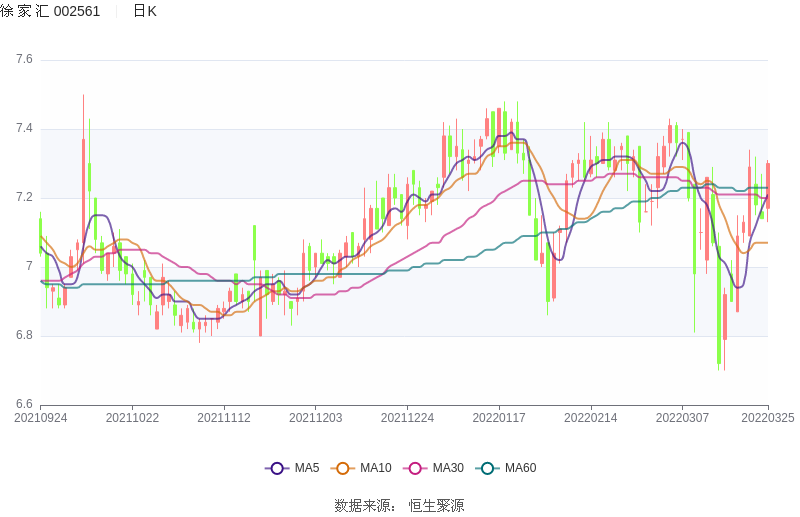Image resolution: width=800 pixels, height=517 pixels.
Task: Select the 日K chart type label
Action: pyautogui.click(x=145, y=11)
